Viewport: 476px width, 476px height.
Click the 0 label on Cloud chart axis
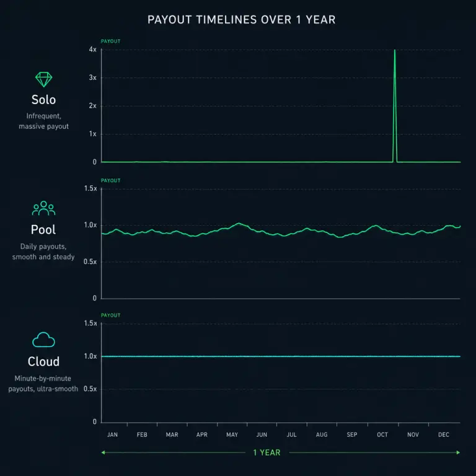click(95, 421)
